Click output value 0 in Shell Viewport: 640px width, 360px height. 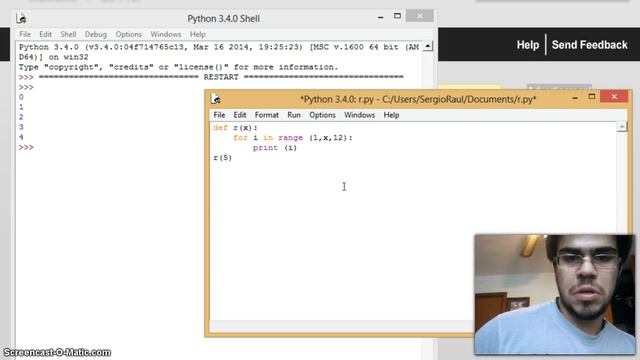[21, 97]
